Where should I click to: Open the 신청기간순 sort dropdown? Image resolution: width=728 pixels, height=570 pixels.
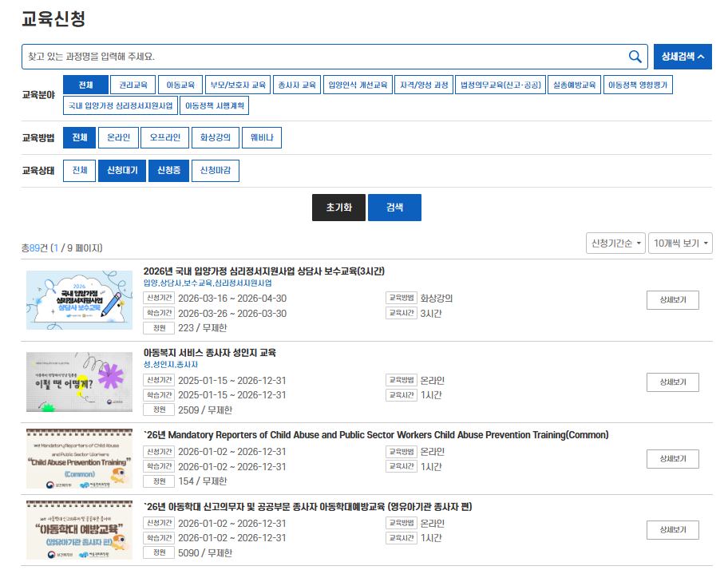tap(615, 243)
